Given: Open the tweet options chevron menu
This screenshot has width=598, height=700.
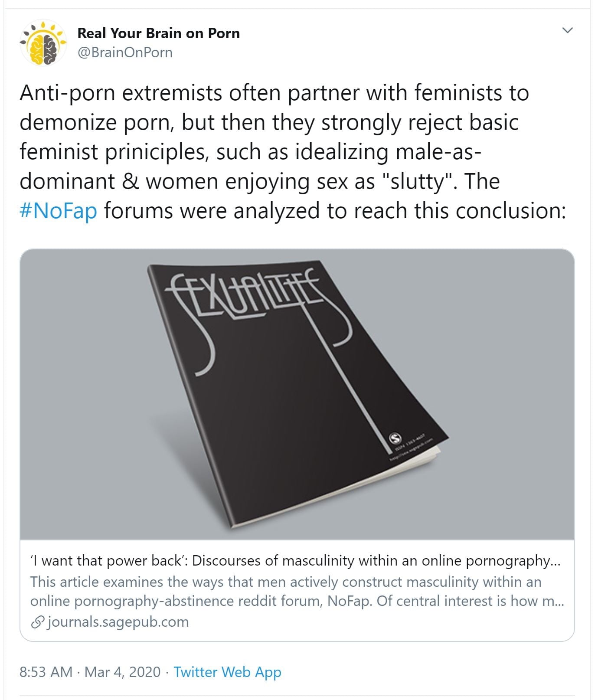Looking at the screenshot, I should pos(567,30).
